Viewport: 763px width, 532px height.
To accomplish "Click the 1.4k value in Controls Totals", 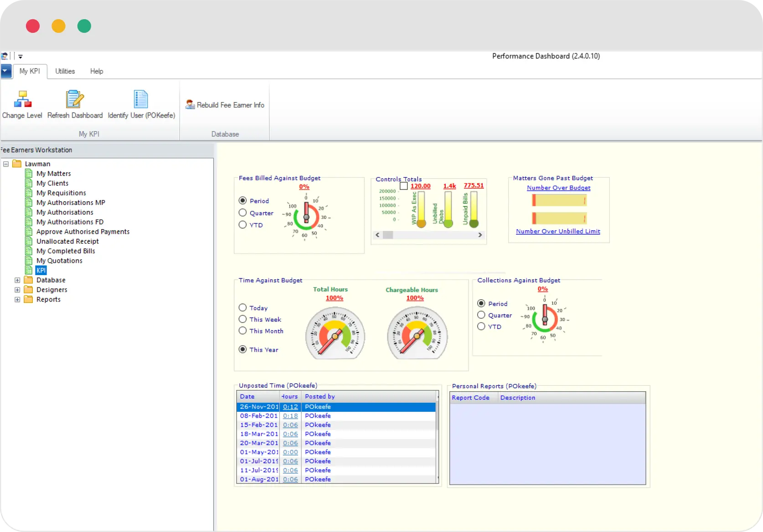I will (449, 186).
